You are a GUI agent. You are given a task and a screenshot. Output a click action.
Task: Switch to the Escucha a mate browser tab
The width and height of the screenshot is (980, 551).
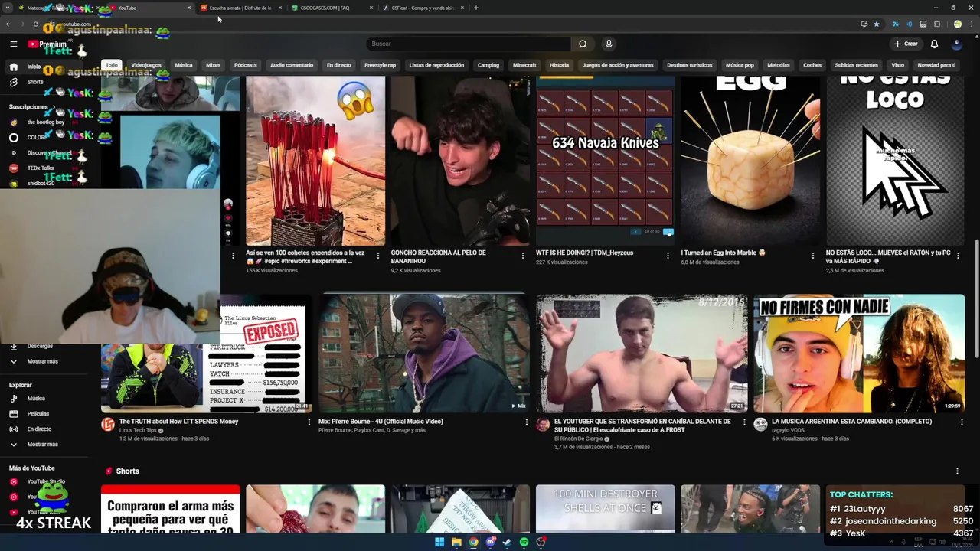240,8
